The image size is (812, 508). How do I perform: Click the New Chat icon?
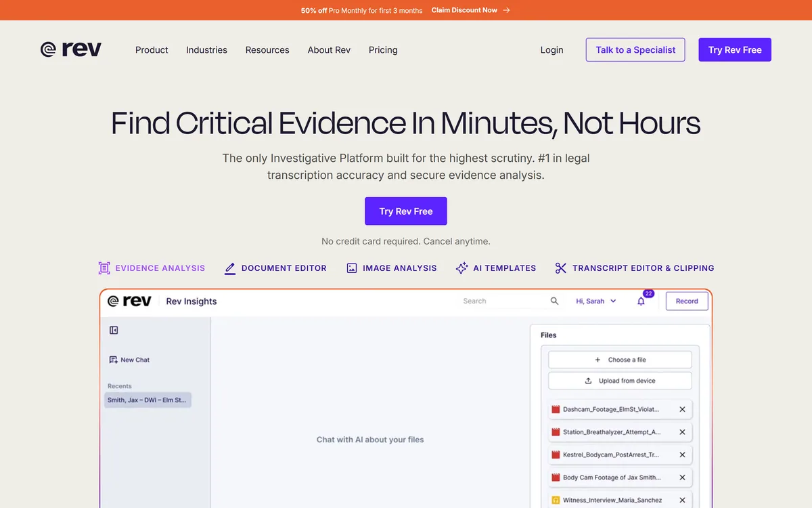[114, 360]
